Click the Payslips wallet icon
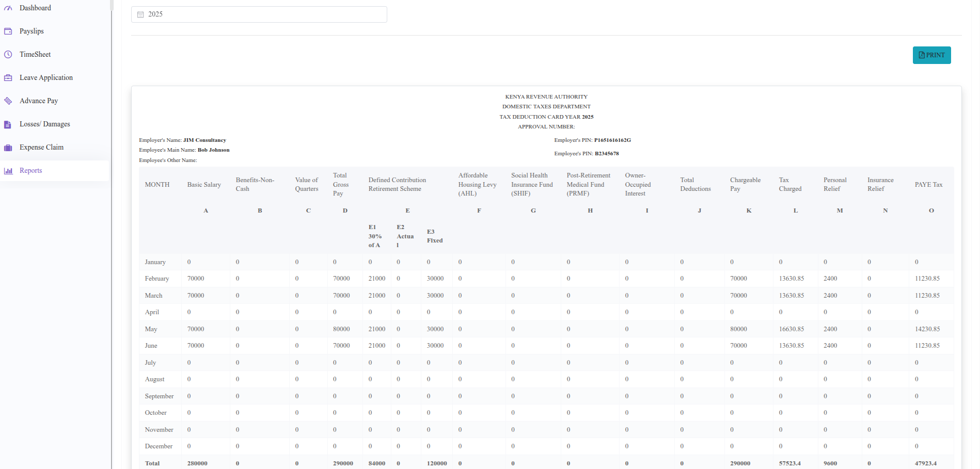The image size is (980, 469). pyautogui.click(x=8, y=31)
